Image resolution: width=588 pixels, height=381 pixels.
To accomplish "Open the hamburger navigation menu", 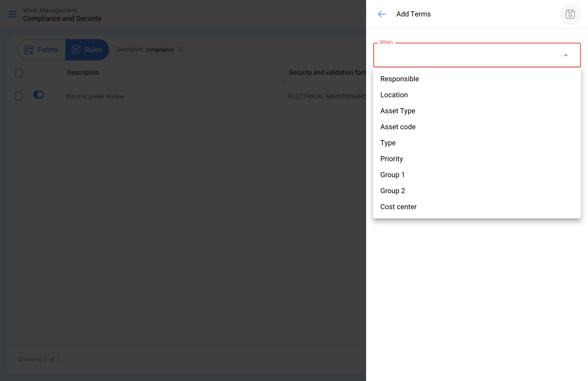I will (x=12, y=14).
